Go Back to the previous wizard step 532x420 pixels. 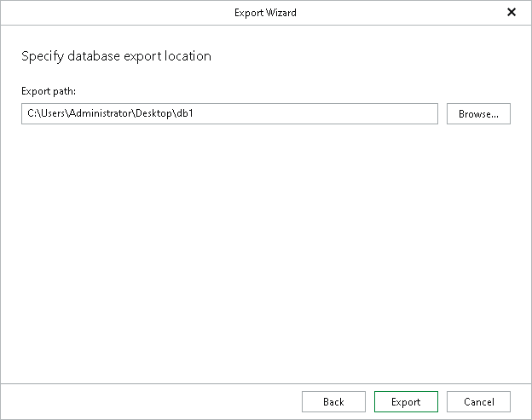pos(333,402)
